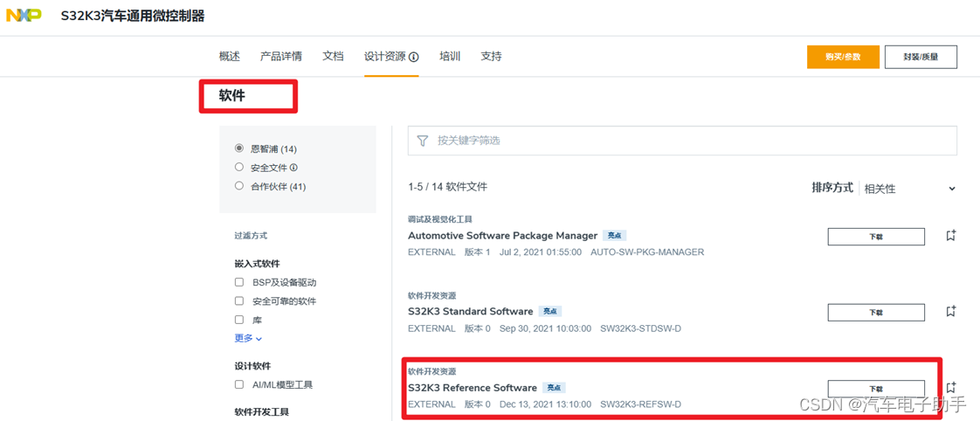980x421 pixels.
Task: Bookmark S32K3 Standard Software
Action: [950, 310]
